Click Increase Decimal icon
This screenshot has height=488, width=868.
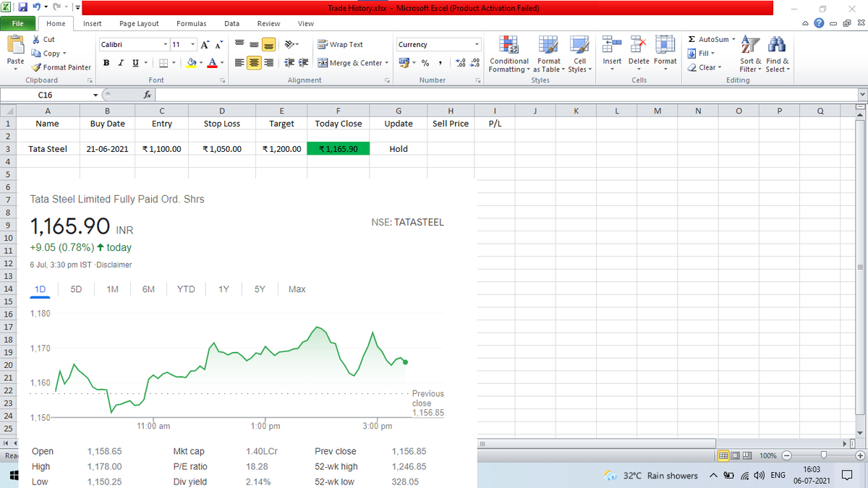pos(459,63)
